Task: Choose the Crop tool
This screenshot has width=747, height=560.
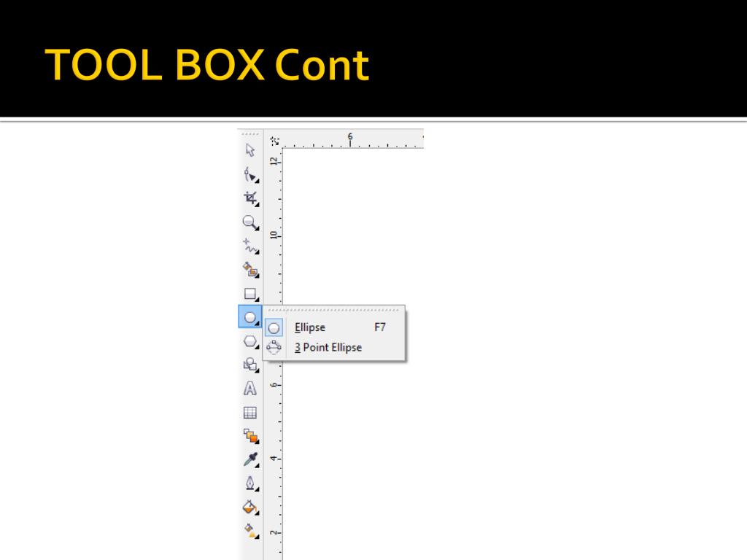Action: 251,198
